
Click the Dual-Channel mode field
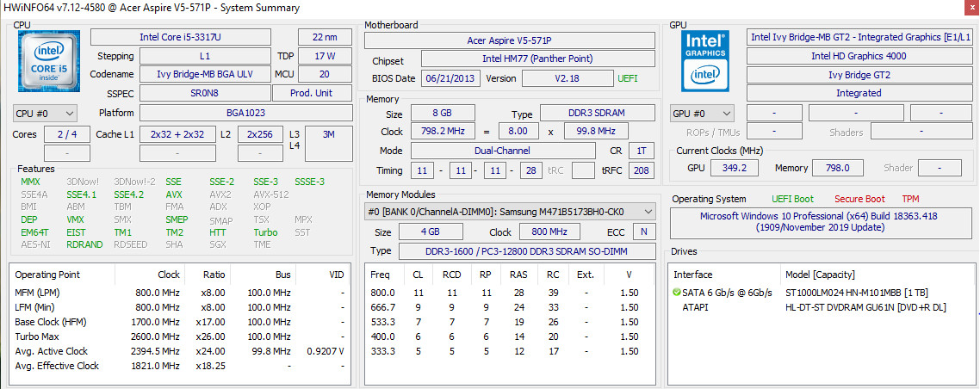click(x=503, y=151)
